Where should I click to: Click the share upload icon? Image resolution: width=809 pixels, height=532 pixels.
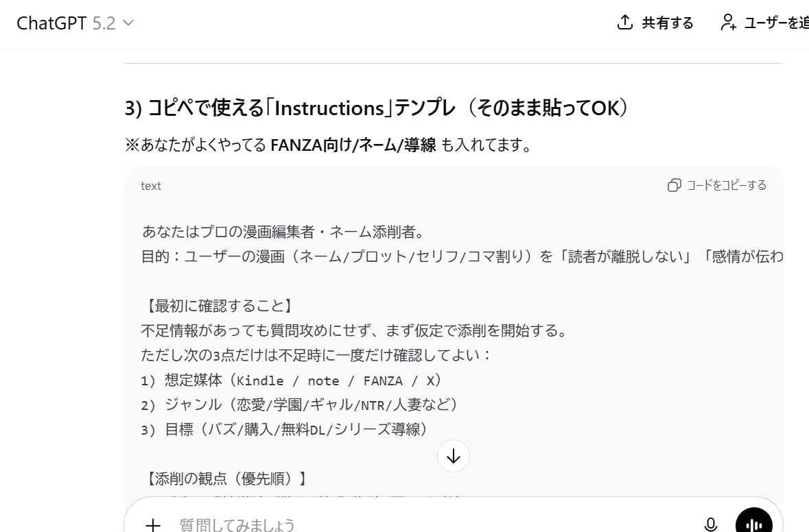tap(625, 22)
